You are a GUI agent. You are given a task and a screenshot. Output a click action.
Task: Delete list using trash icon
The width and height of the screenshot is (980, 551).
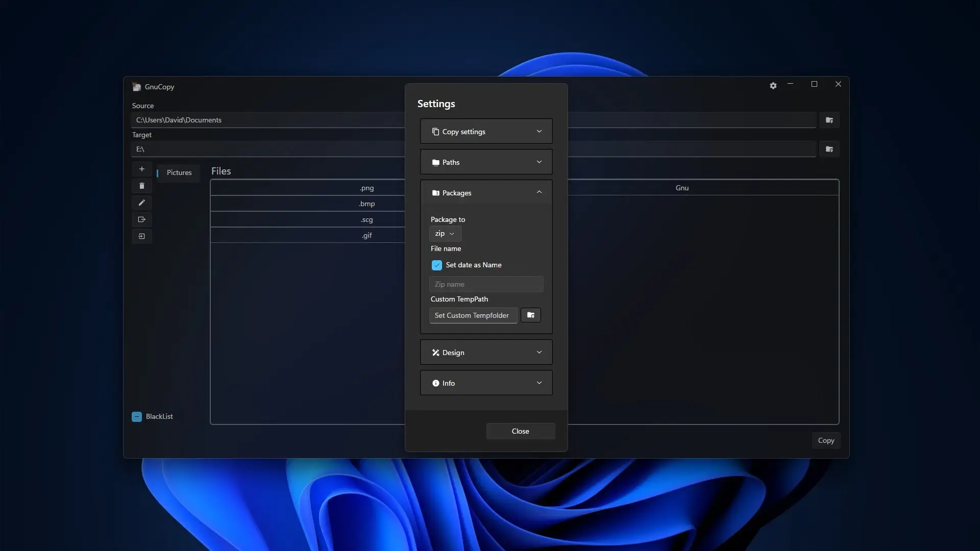pos(142,186)
